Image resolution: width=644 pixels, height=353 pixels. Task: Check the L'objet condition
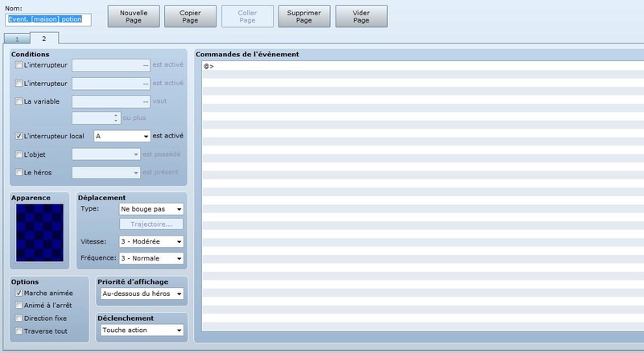(19, 154)
